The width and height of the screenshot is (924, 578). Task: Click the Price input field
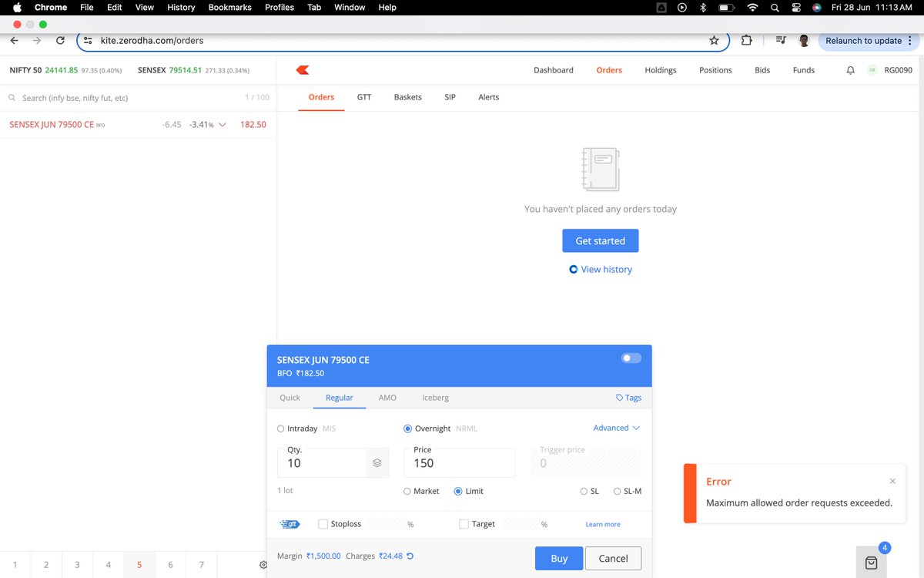click(459, 462)
